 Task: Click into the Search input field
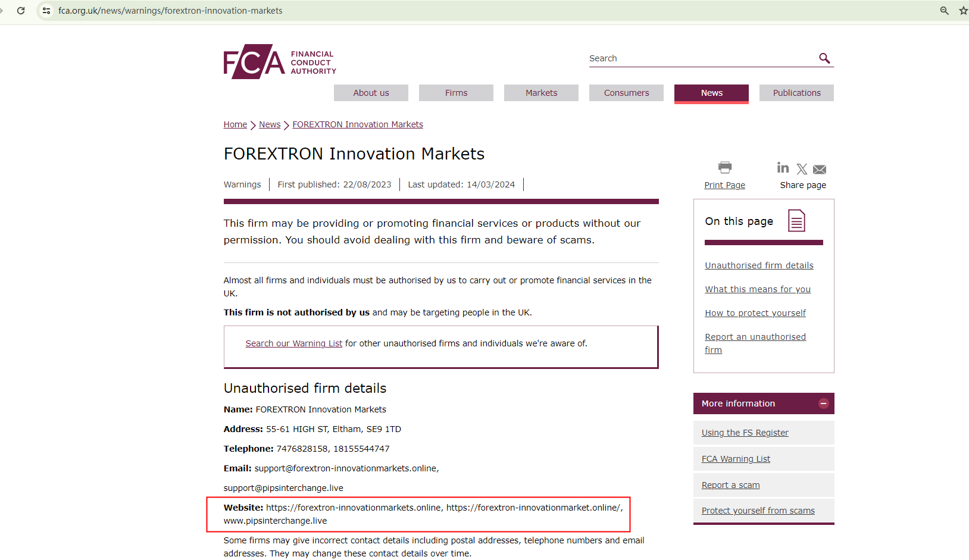700,58
